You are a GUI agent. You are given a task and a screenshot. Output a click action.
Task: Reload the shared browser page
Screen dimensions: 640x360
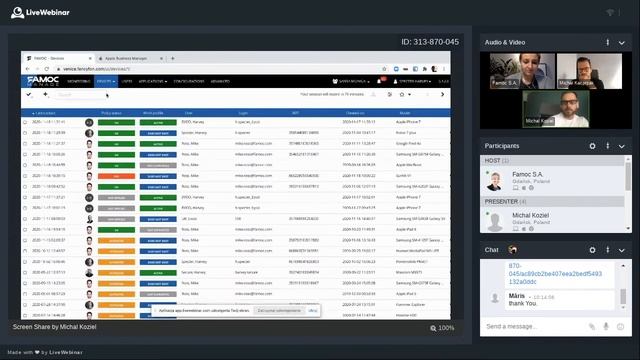click(47, 69)
